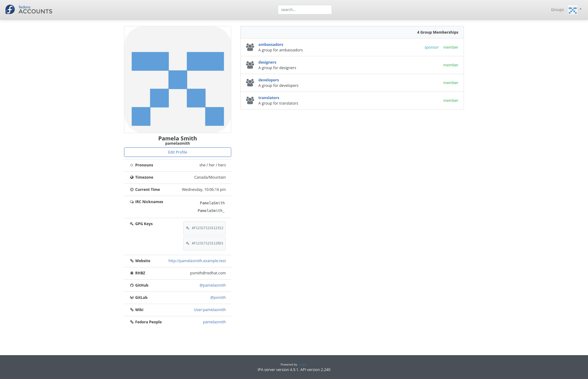Open the Groups navigation item
Image resolution: width=588 pixels, height=379 pixels.
[557, 10]
